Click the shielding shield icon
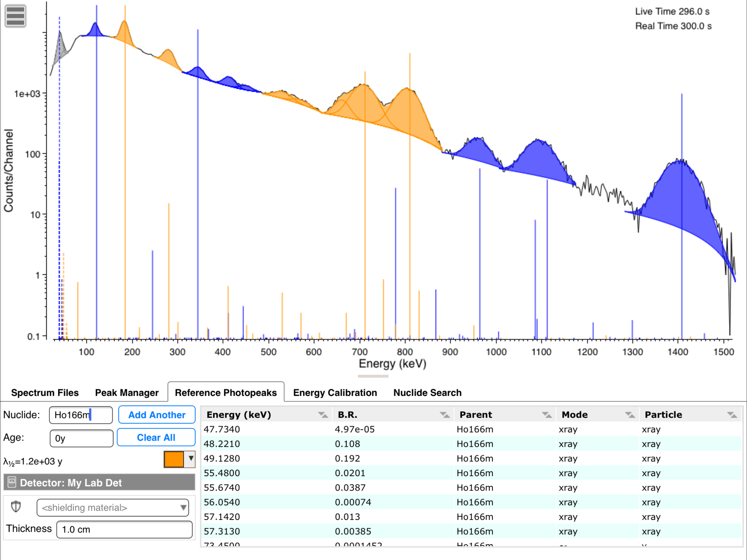Viewport: 747px width, 560px height. tap(16, 507)
